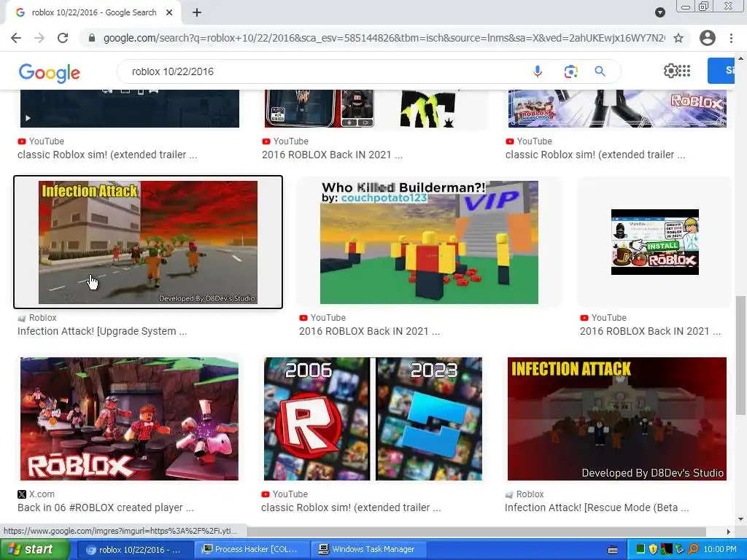Image resolution: width=747 pixels, height=560 pixels.
Task: View site info via padlock icon
Action: 92,38
